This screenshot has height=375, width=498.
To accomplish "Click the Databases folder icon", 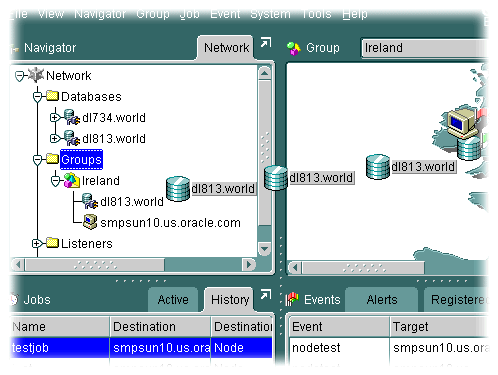I will (52, 96).
